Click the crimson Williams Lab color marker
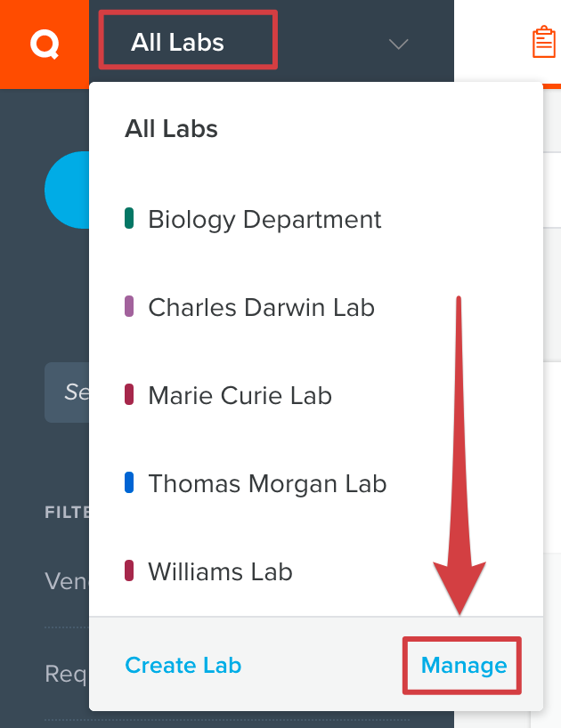This screenshot has height=728, width=561. (x=129, y=570)
